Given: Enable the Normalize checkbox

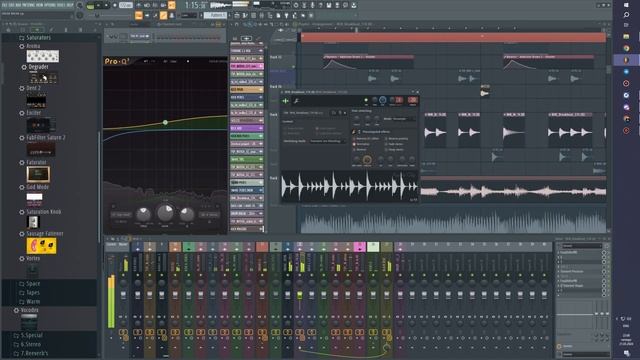Looking at the screenshot, I should [x=354, y=144].
